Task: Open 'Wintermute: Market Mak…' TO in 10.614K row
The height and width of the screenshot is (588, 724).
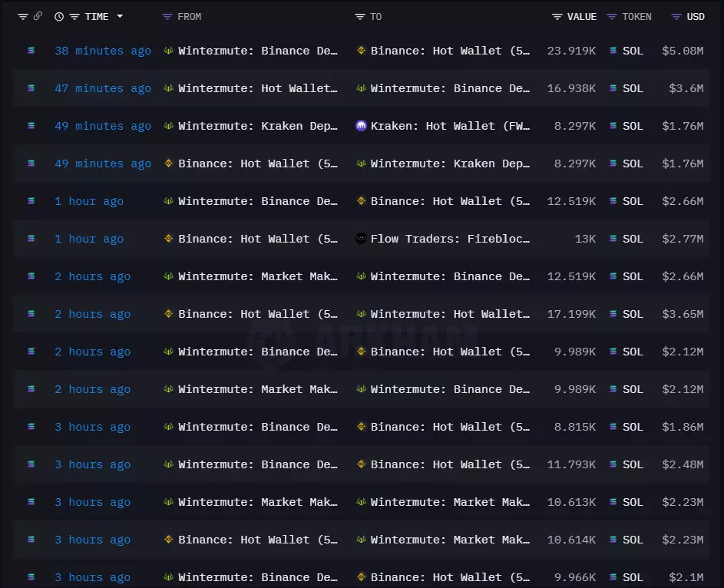Action: 450,540
